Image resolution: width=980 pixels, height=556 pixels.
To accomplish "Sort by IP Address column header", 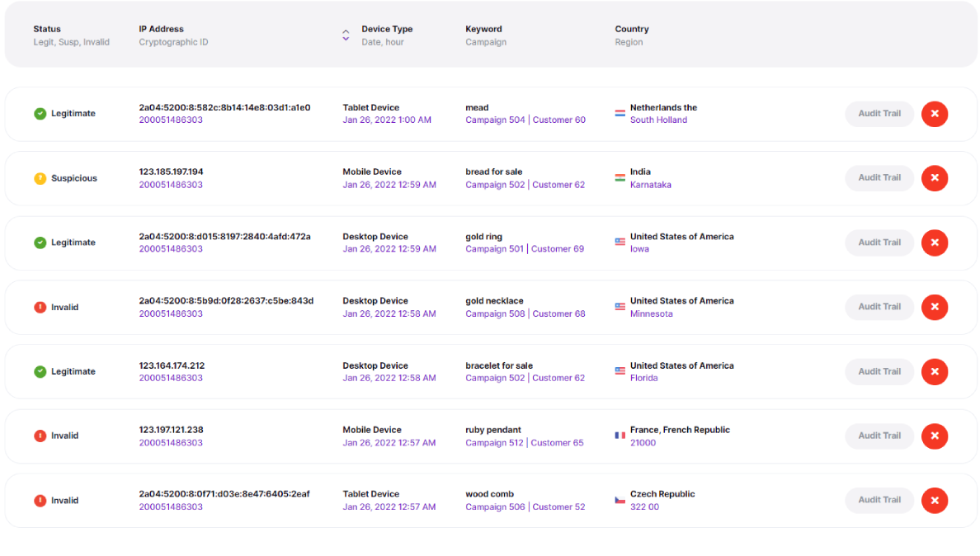I will [161, 29].
